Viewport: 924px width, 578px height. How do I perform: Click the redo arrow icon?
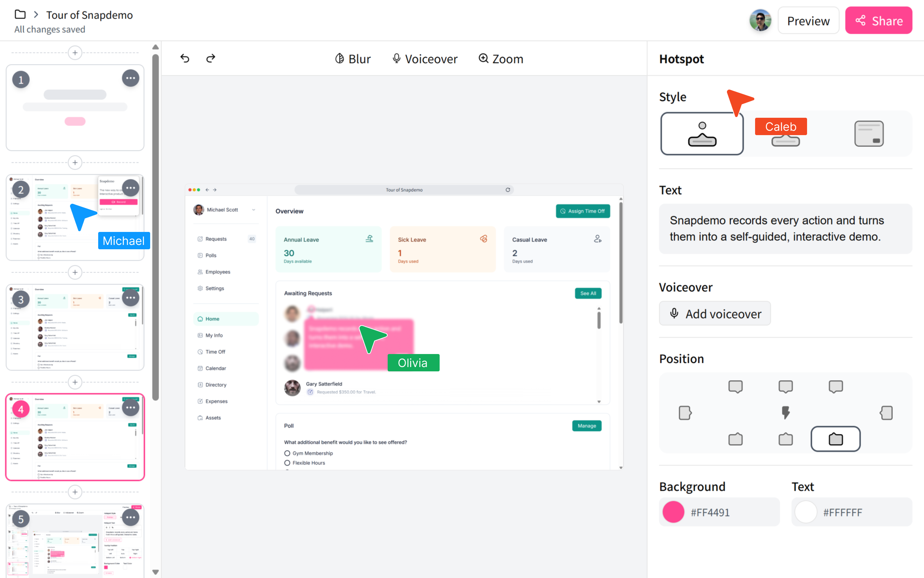click(211, 58)
